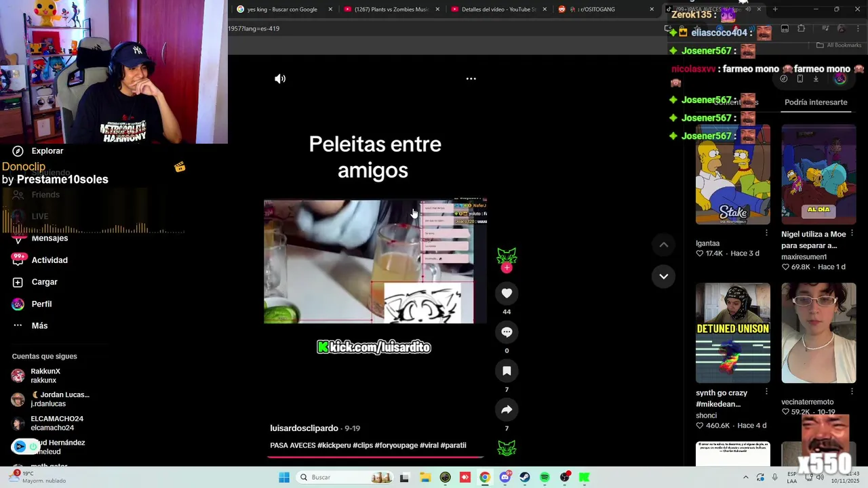The width and height of the screenshot is (868, 488).
Task: Open followed account ELCAMACHO24
Action: [47, 423]
